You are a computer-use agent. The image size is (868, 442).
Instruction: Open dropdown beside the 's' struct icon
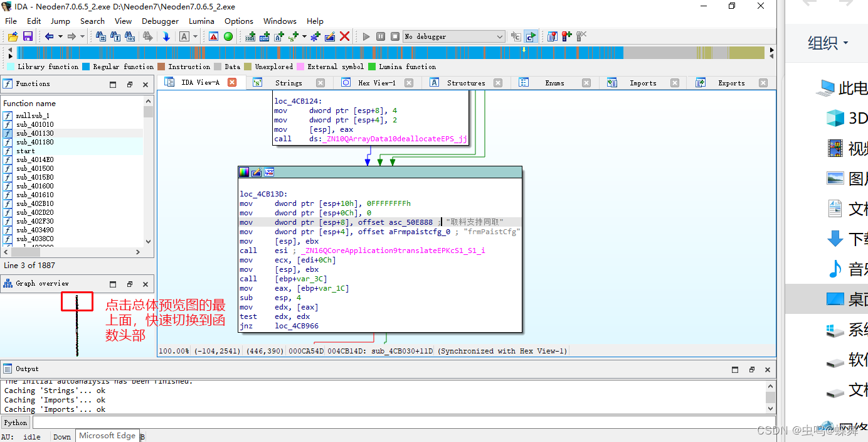(304, 36)
